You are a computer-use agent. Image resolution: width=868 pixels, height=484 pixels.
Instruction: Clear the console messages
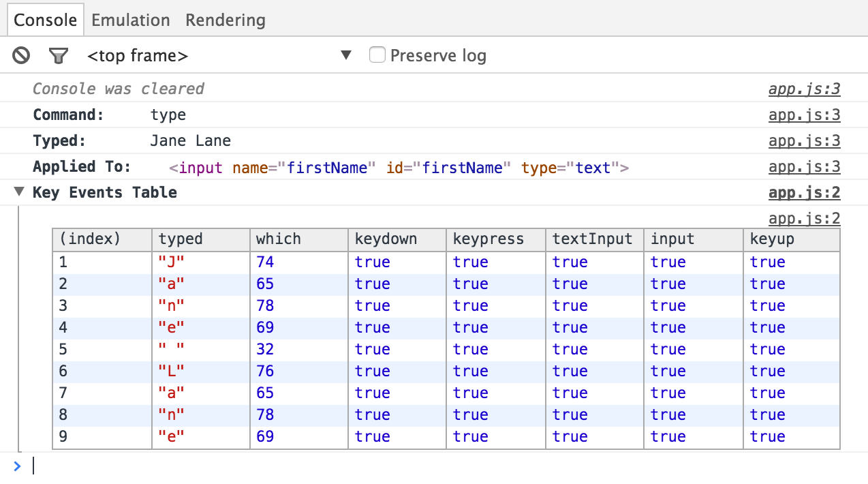20,55
